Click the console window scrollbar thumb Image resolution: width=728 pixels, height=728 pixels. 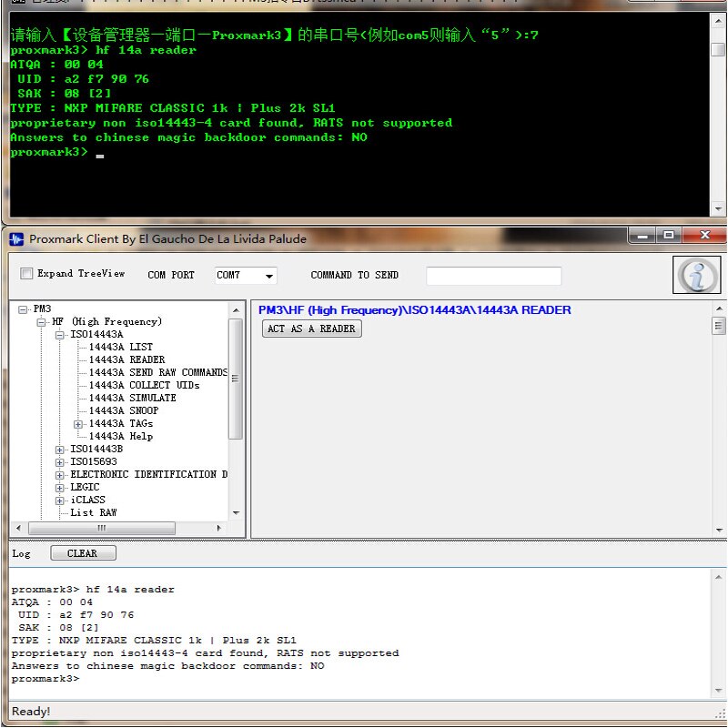click(x=718, y=49)
